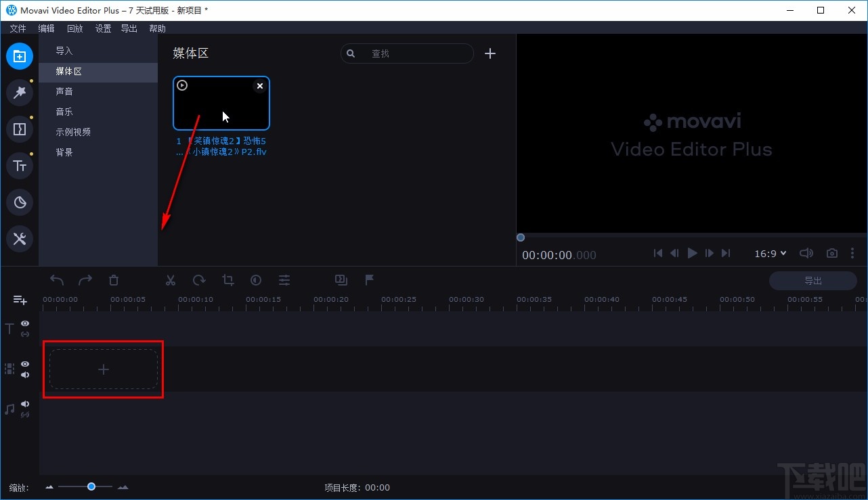868x500 pixels.
Task: Open the stickers pie-shaped panel icon
Action: coord(20,202)
